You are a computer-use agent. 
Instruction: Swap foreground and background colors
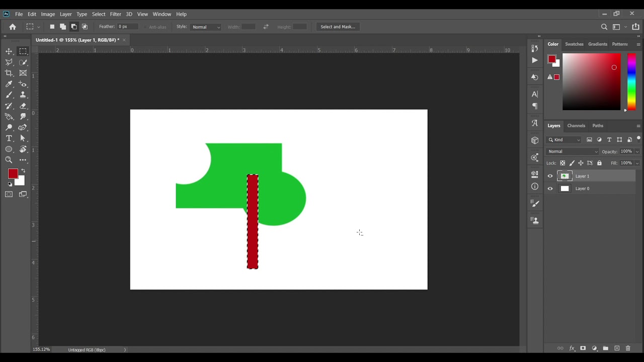pyautogui.click(x=23, y=171)
